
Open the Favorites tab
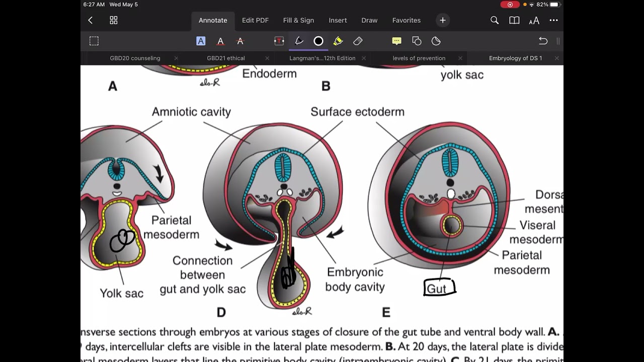pyautogui.click(x=407, y=20)
